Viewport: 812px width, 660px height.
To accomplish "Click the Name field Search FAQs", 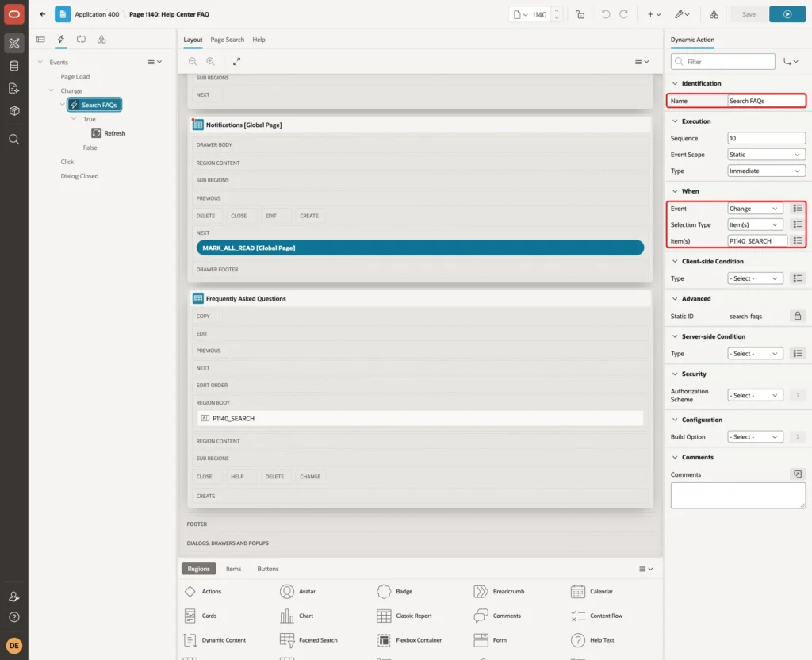I will tap(766, 101).
